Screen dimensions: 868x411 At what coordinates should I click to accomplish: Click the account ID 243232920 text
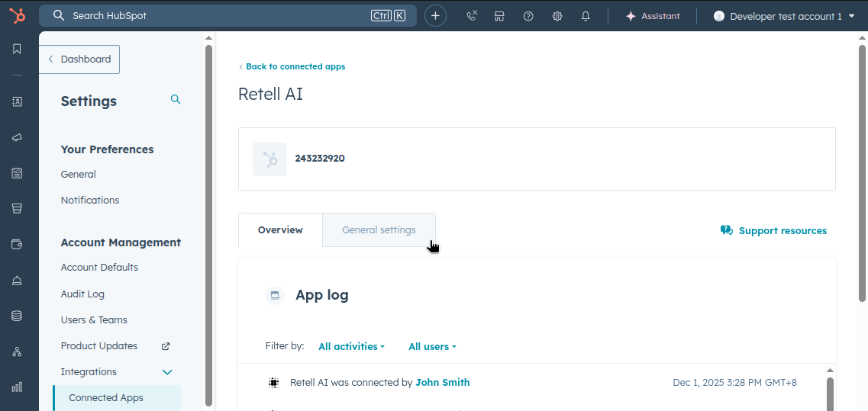pos(320,159)
